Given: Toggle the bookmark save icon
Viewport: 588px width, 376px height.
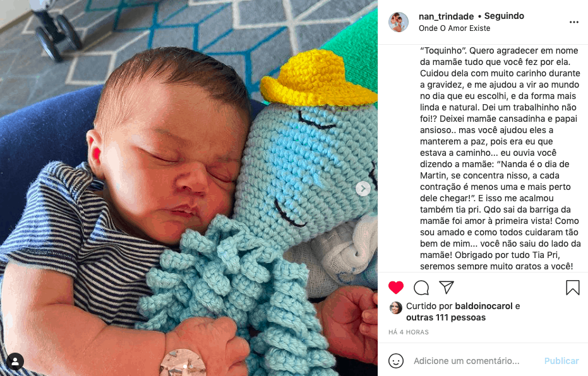Looking at the screenshot, I should point(573,288).
